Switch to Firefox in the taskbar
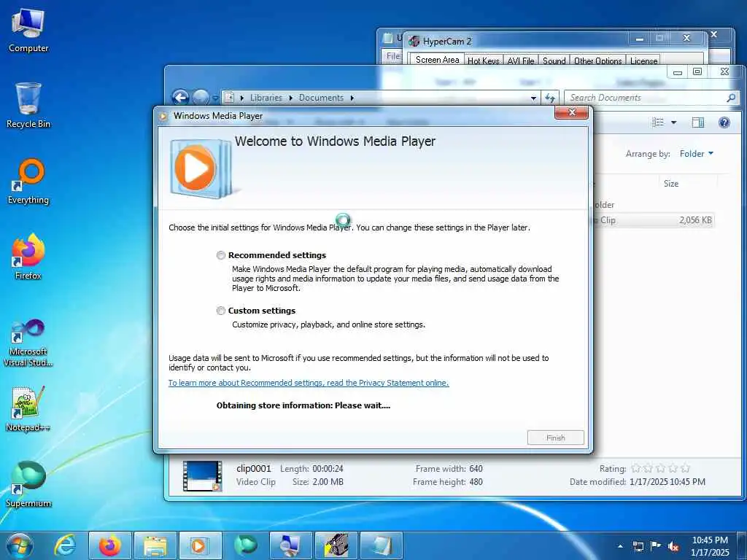 click(x=109, y=545)
